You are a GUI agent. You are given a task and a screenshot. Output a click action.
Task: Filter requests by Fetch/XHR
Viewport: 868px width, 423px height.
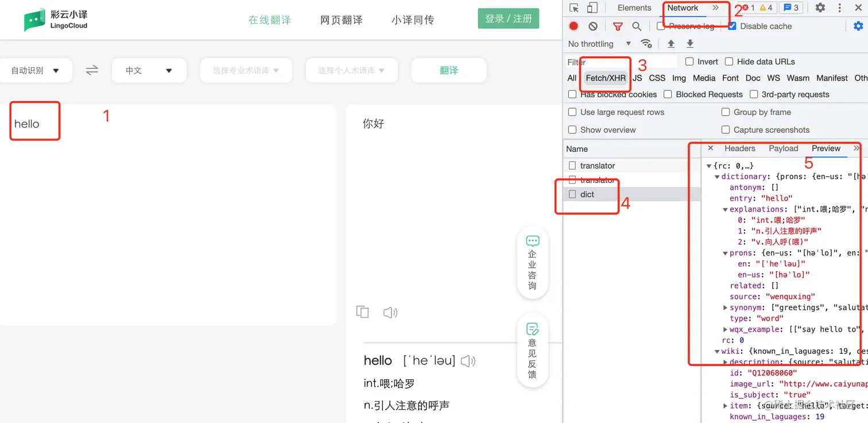(606, 78)
